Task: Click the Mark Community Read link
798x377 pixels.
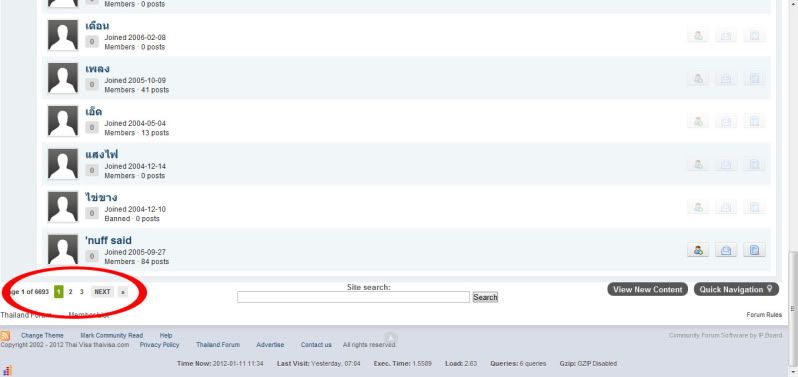Action: (111, 336)
